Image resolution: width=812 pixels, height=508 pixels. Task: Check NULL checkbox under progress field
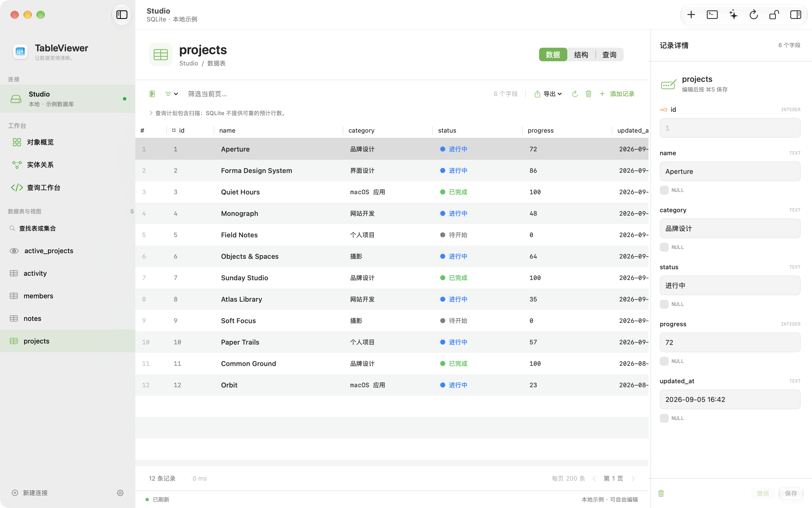tap(664, 361)
